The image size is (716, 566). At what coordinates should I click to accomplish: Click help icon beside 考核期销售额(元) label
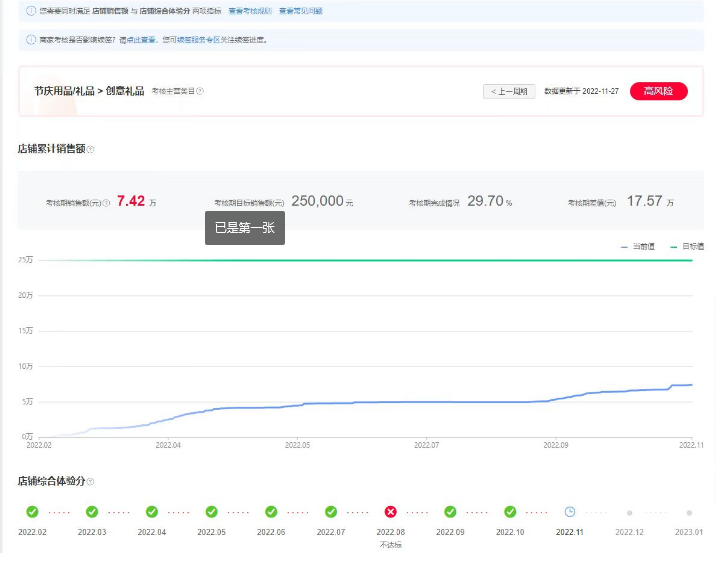(x=106, y=203)
